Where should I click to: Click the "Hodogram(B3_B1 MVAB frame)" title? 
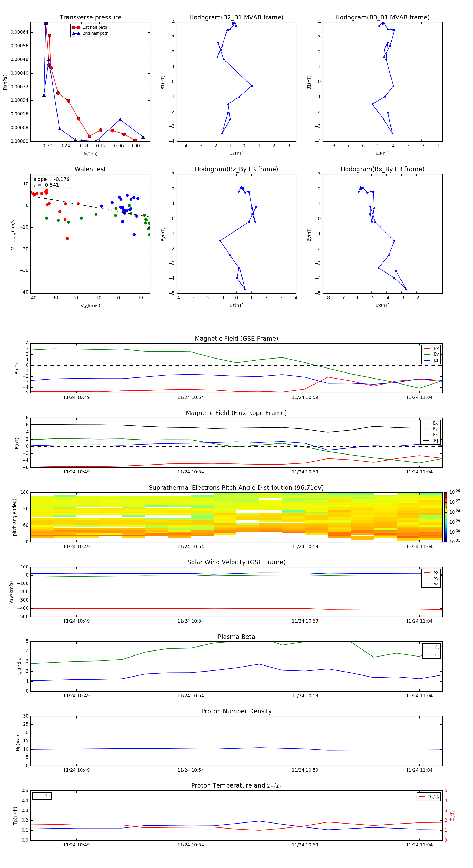coord(382,18)
